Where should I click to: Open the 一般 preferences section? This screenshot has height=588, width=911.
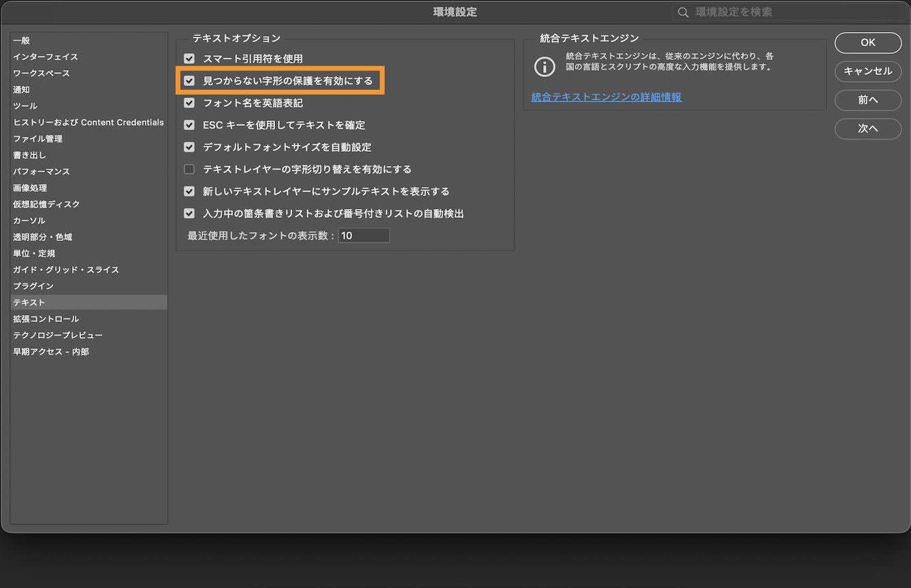pos(21,40)
